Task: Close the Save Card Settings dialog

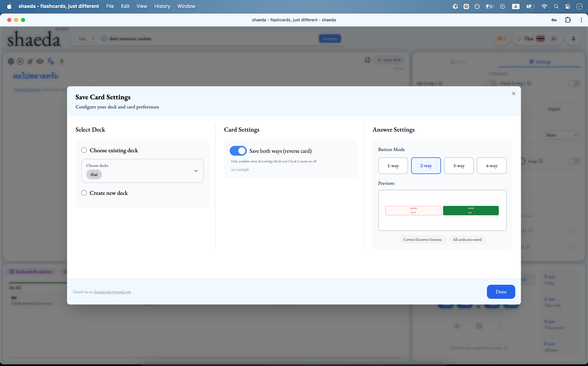Action: 513,93
